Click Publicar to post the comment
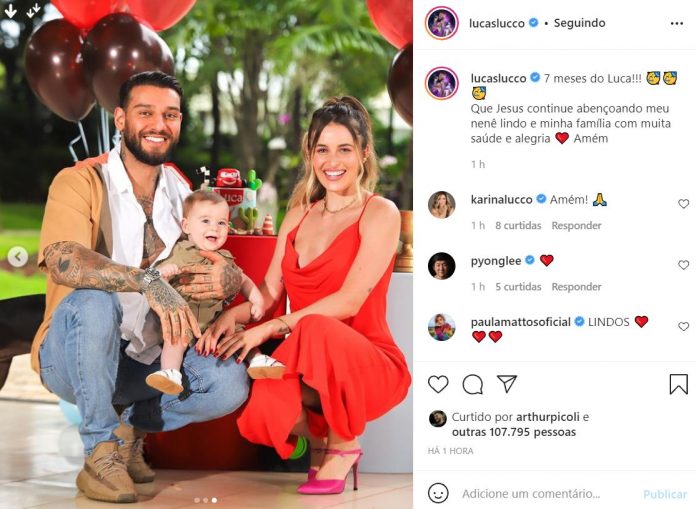This screenshot has width=696, height=509. point(664,494)
